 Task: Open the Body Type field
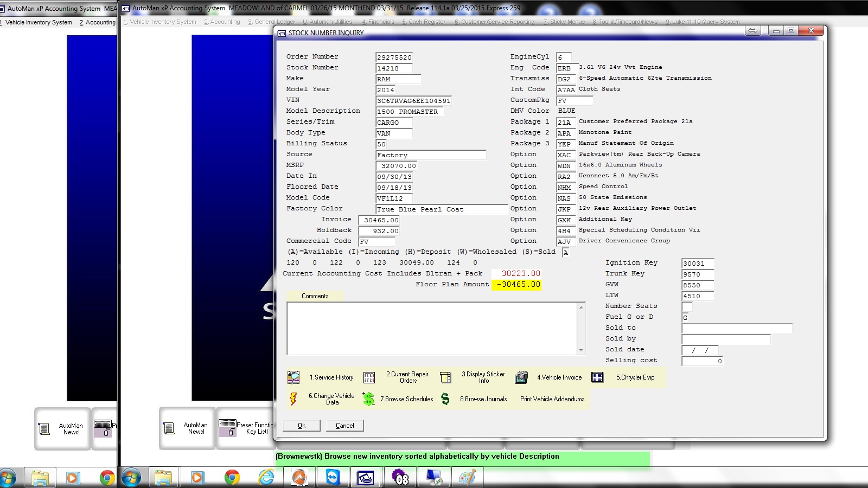(394, 133)
